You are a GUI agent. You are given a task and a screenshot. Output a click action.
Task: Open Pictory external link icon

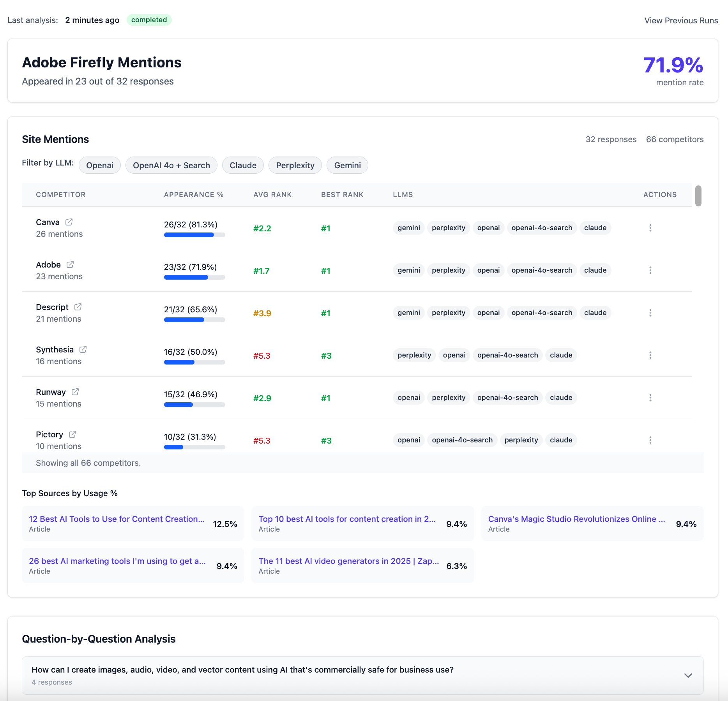[x=72, y=434]
